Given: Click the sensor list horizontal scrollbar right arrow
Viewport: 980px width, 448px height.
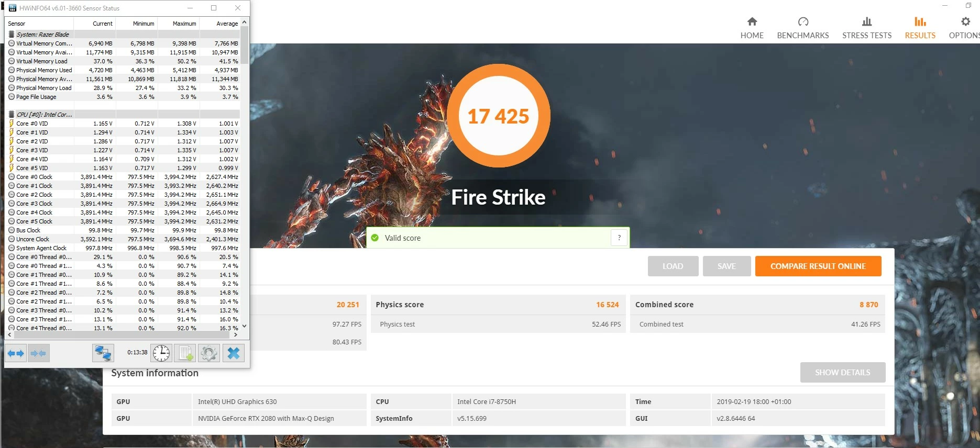Looking at the screenshot, I should (236, 334).
